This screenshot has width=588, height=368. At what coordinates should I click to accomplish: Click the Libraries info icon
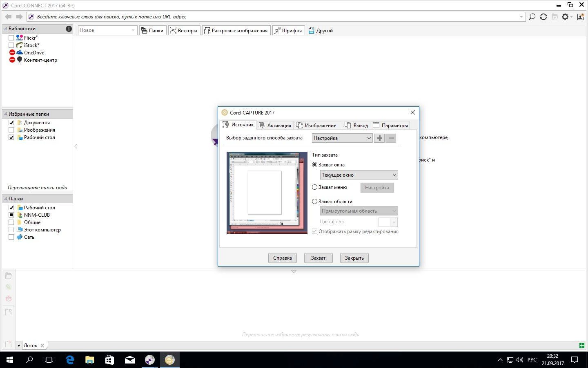click(x=69, y=29)
